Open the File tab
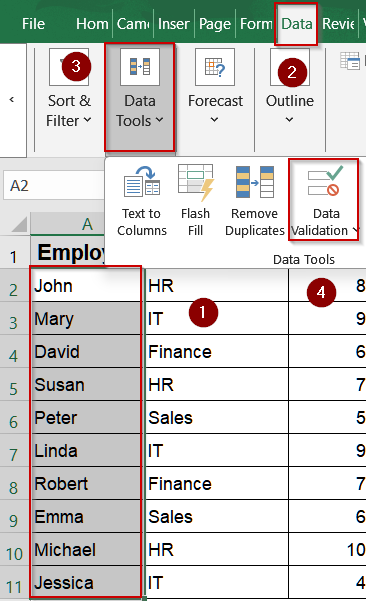Screen dimensions: 366x601 click(33, 24)
